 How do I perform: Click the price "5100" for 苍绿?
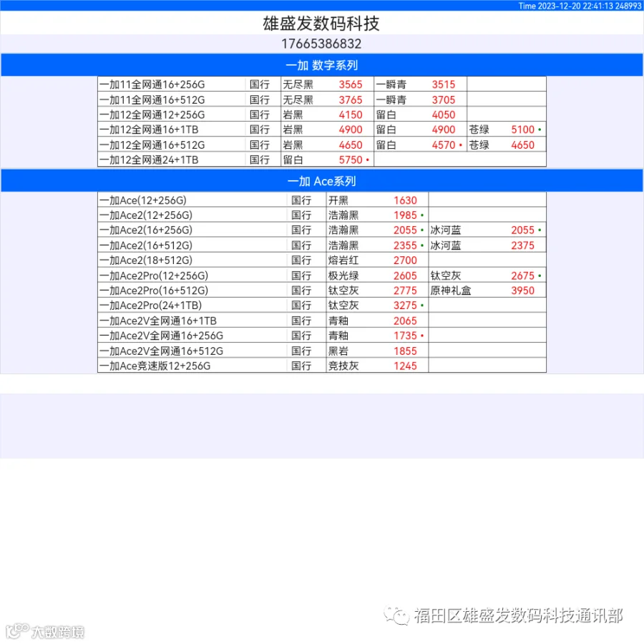(x=523, y=130)
